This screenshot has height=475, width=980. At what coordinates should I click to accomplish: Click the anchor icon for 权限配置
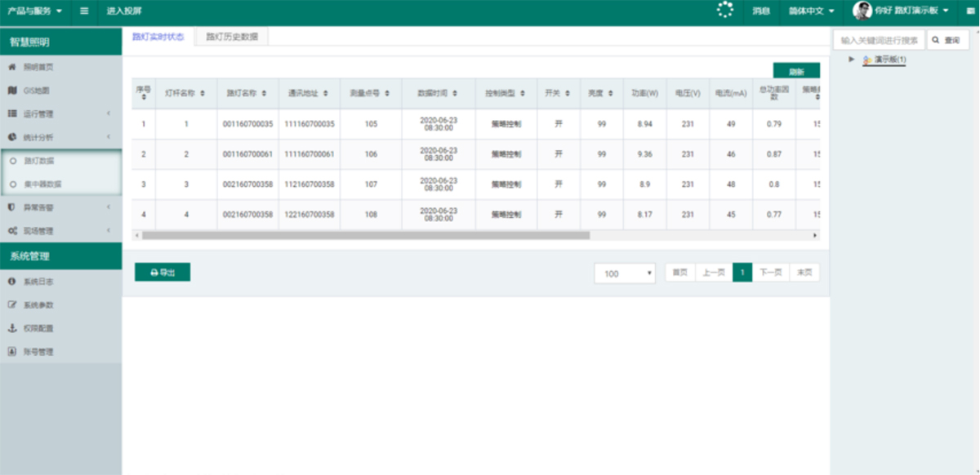(12, 328)
